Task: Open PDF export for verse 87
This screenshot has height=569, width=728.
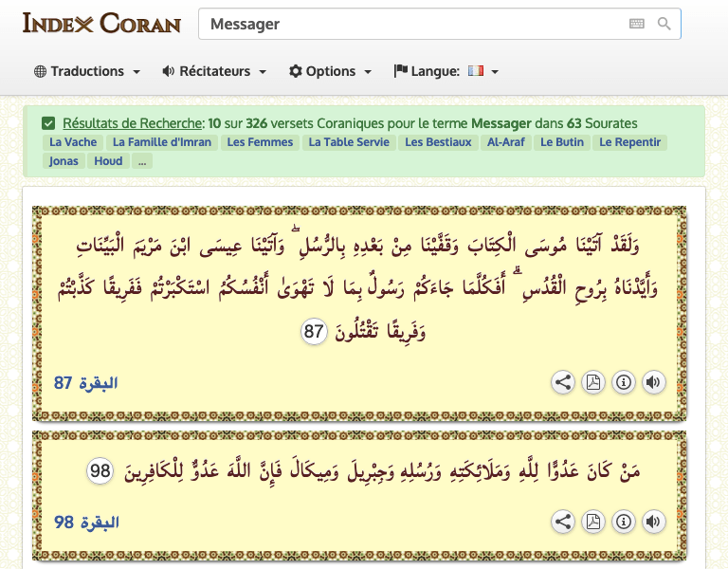Action: coord(592,383)
